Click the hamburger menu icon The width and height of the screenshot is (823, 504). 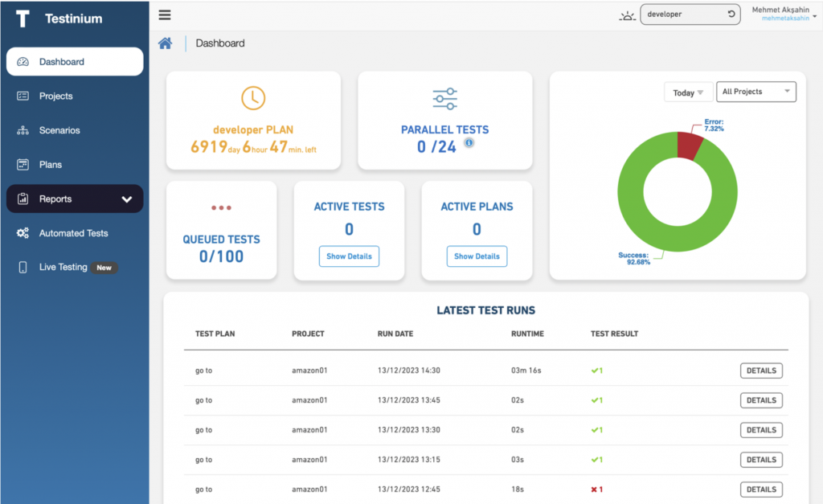165,14
